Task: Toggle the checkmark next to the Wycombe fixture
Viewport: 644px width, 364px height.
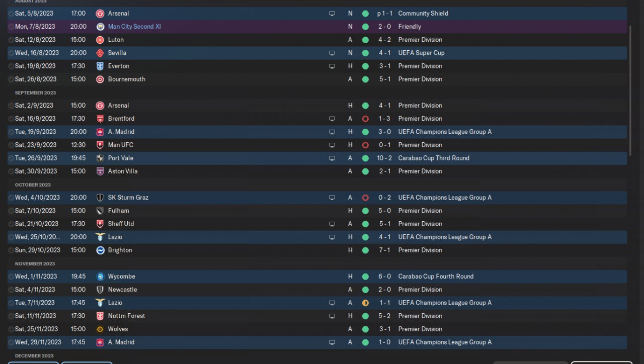Action: (x=11, y=277)
